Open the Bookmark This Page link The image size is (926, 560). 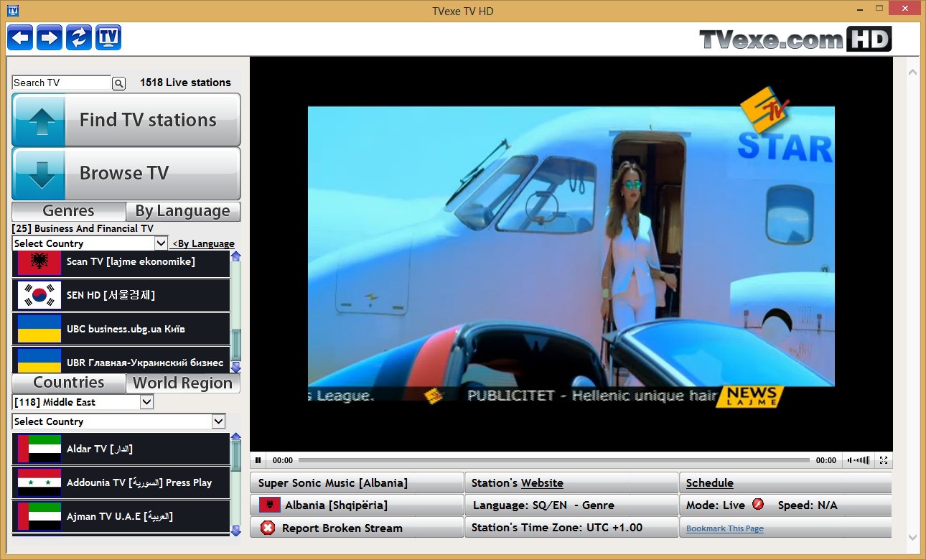pos(724,528)
